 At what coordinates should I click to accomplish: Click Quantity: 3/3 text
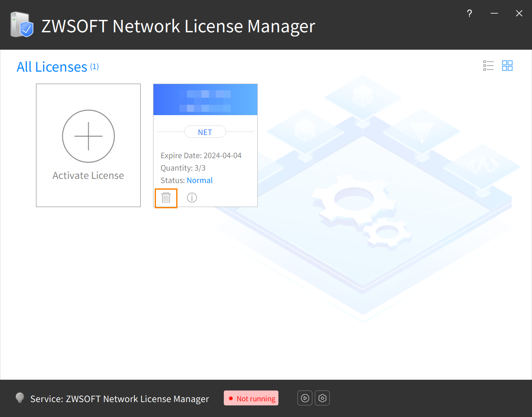[183, 168]
